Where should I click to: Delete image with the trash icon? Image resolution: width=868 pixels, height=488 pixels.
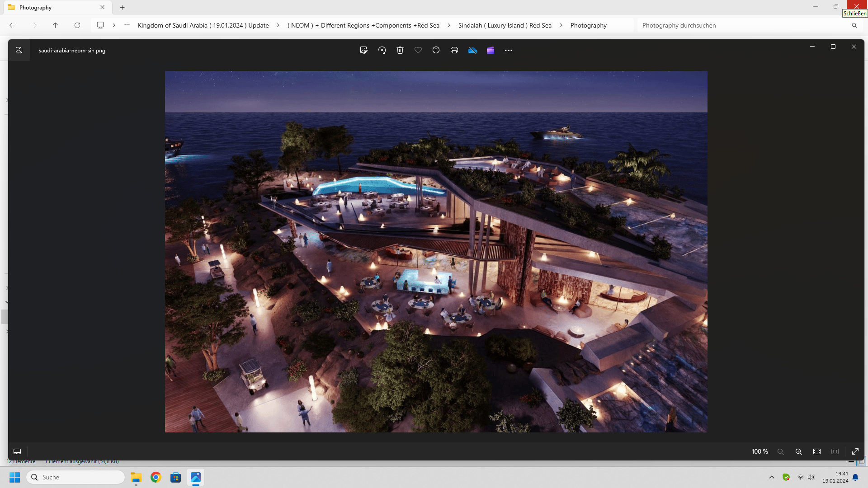400,50
